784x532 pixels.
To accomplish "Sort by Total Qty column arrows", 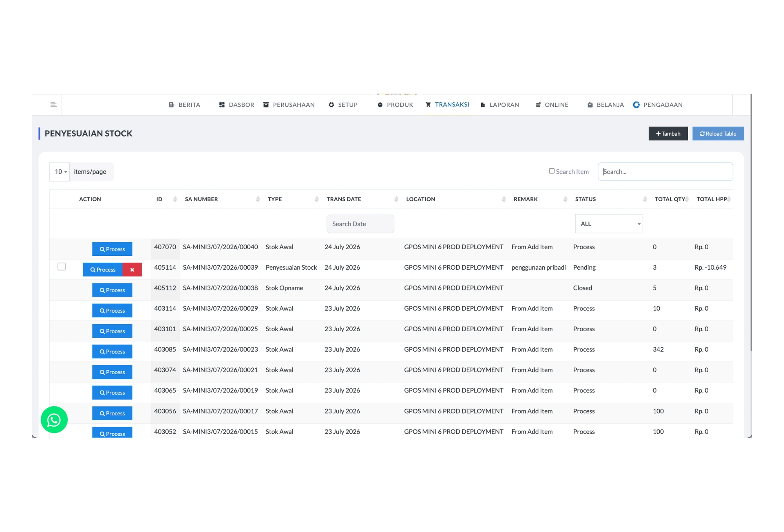I will (687, 199).
